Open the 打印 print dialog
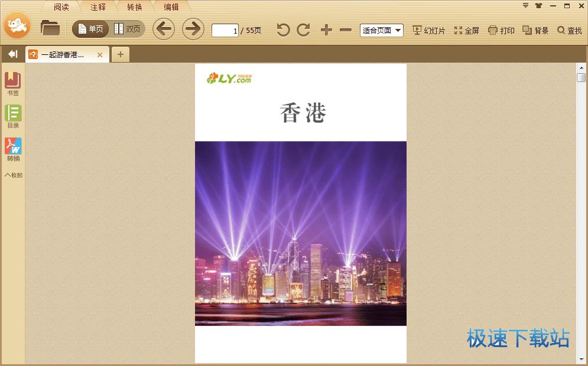 coord(501,29)
